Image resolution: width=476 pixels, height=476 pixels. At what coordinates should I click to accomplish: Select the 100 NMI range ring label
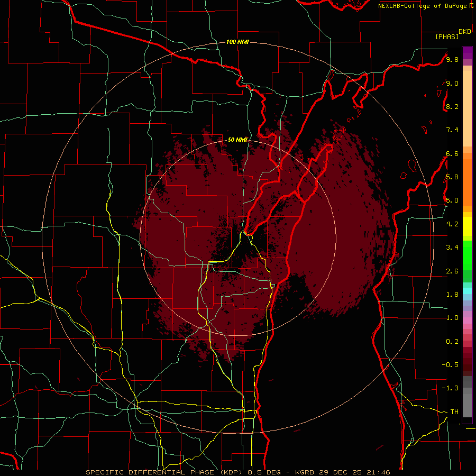(237, 42)
